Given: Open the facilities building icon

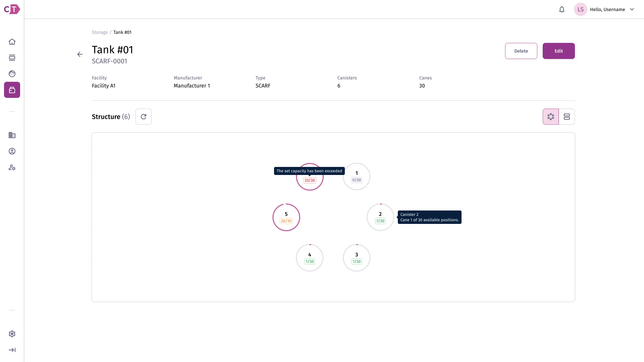Looking at the screenshot, I should click(x=12, y=135).
